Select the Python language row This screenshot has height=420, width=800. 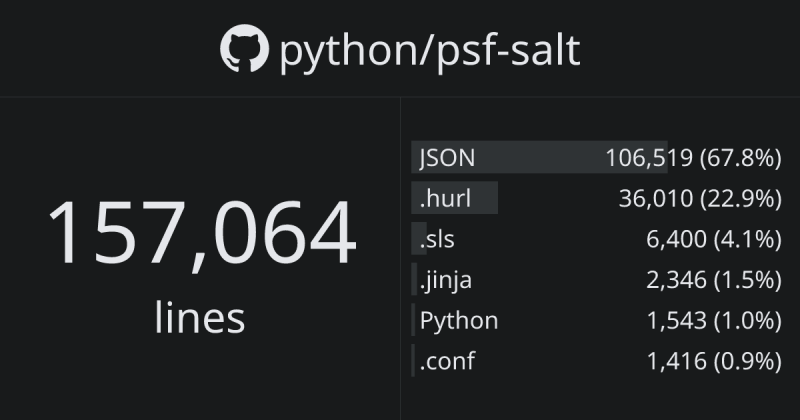tap(596, 320)
